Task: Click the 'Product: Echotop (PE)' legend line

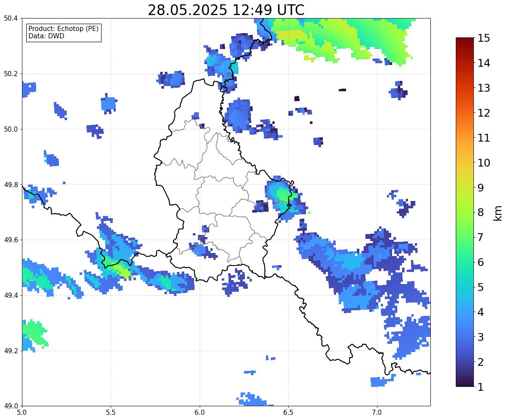Action: pos(63,29)
